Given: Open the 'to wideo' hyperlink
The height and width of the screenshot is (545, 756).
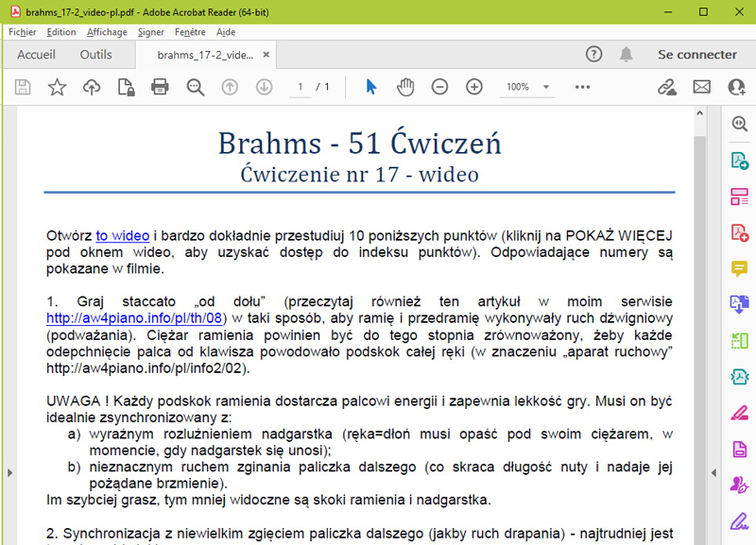Looking at the screenshot, I should coord(122,235).
